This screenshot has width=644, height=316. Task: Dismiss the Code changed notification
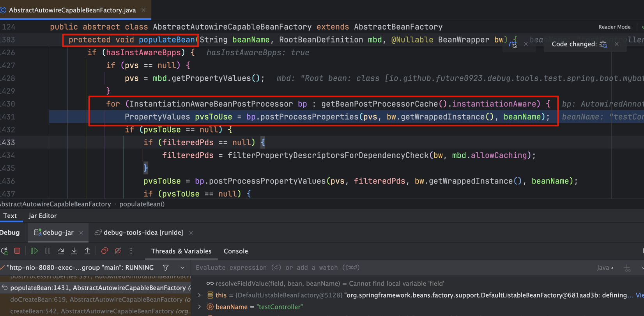(x=617, y=44)
